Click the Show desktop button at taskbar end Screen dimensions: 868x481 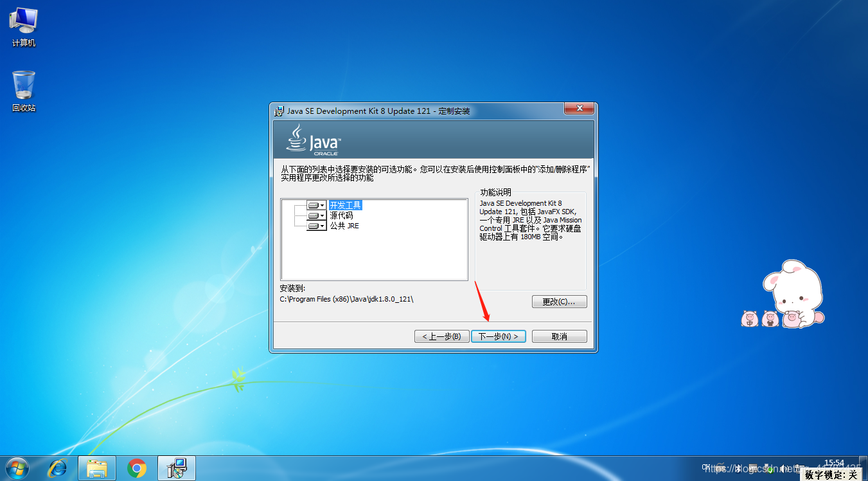[863, 468]
